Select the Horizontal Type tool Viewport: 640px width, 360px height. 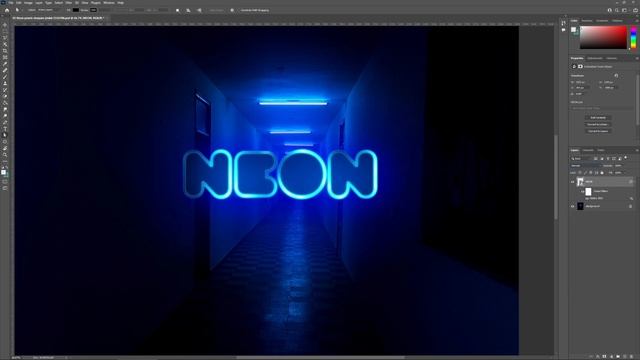point(5,129)
